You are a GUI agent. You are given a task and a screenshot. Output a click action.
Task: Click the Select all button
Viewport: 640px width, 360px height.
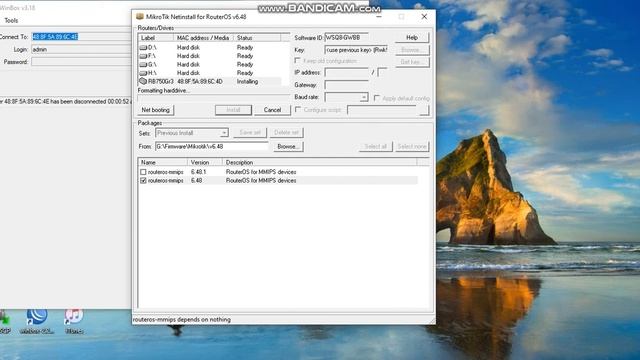[x=376, y=147]
